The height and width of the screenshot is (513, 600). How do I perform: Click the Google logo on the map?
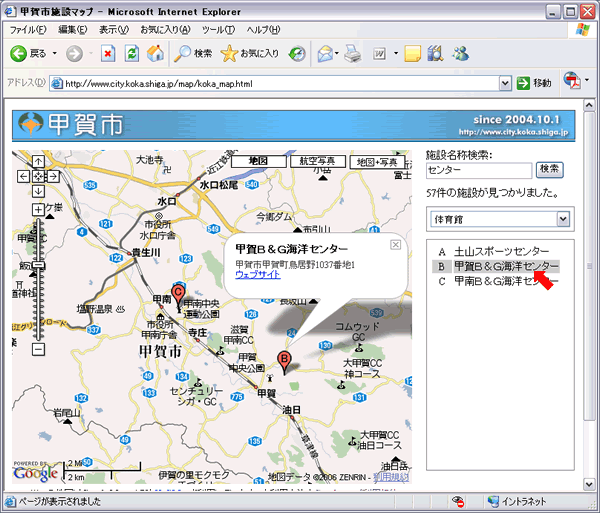(35, 472)
